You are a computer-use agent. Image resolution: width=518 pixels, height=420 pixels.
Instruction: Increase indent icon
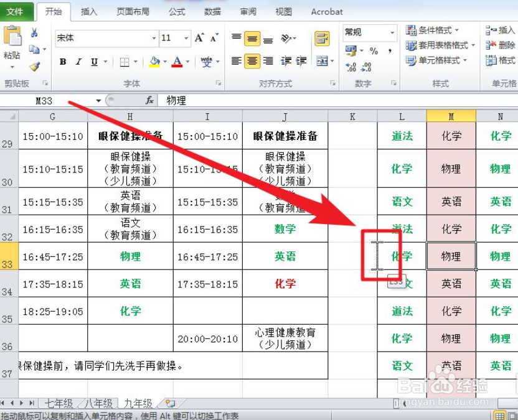point(301,61)
